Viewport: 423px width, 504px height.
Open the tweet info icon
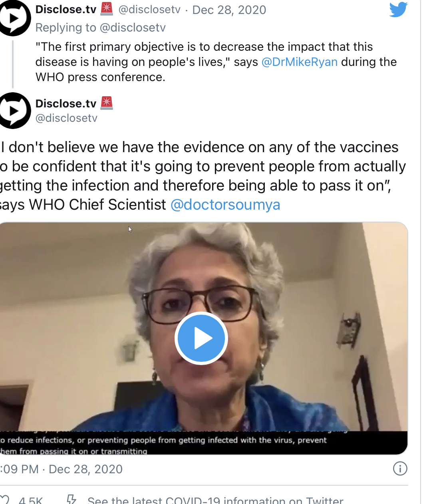[400, 468]
